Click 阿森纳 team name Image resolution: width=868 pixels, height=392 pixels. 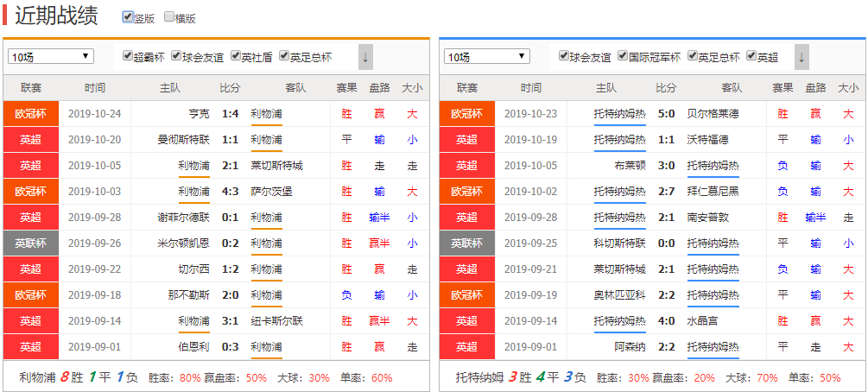click(x=630, y=347)
